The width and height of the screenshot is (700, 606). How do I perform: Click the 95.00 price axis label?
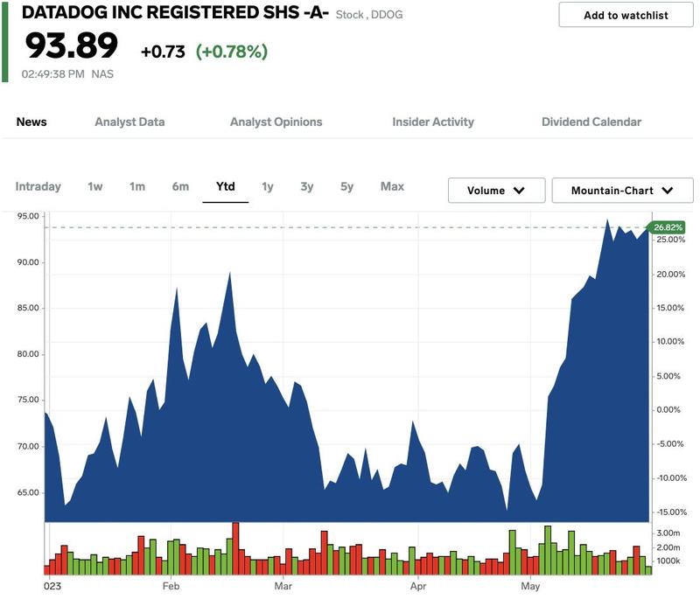[28, 216]
